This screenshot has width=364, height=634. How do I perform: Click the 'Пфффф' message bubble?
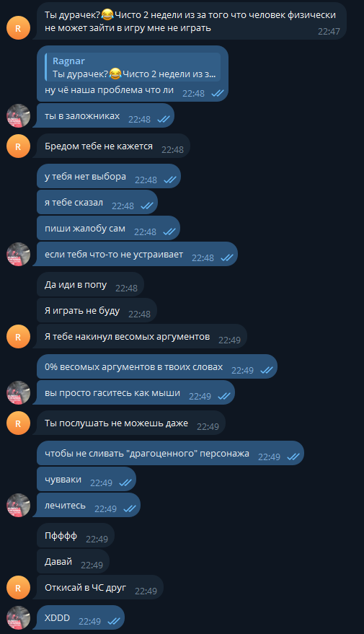coord(76,535)
